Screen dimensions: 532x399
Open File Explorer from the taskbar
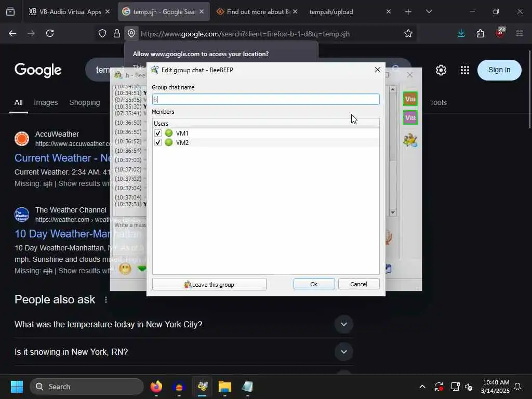pyautogui.click(x=224, y=387)
